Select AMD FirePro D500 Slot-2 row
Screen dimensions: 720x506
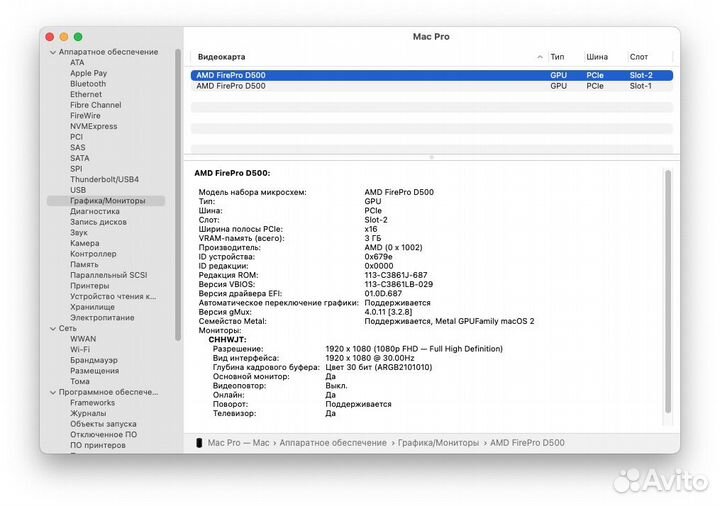[x=432, y=75]
